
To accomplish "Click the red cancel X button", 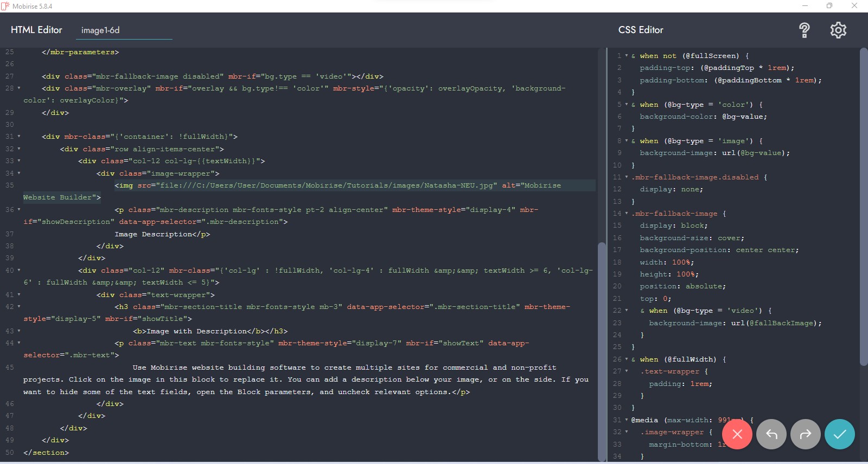I will point(737,434).
